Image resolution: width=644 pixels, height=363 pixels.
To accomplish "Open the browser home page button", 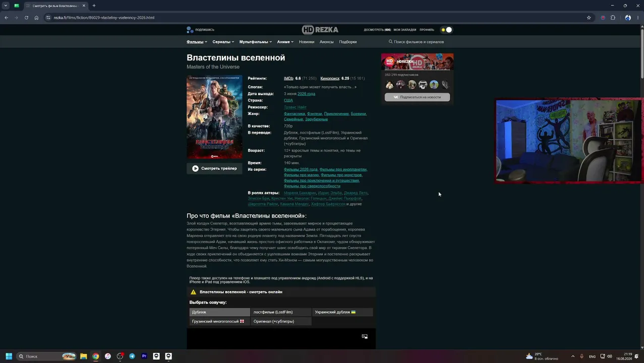I will coord(36,18).
